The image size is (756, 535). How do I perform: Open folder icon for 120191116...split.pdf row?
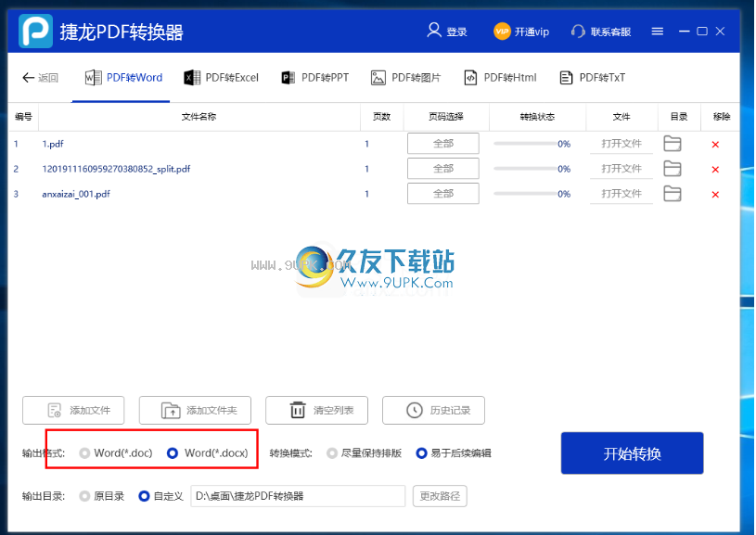coord(673,169)
